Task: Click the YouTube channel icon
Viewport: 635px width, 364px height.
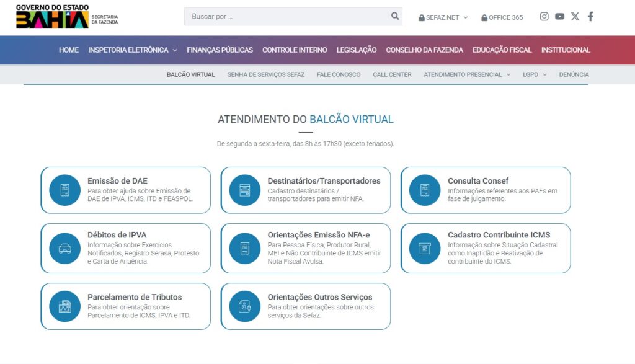Action: 559,17
